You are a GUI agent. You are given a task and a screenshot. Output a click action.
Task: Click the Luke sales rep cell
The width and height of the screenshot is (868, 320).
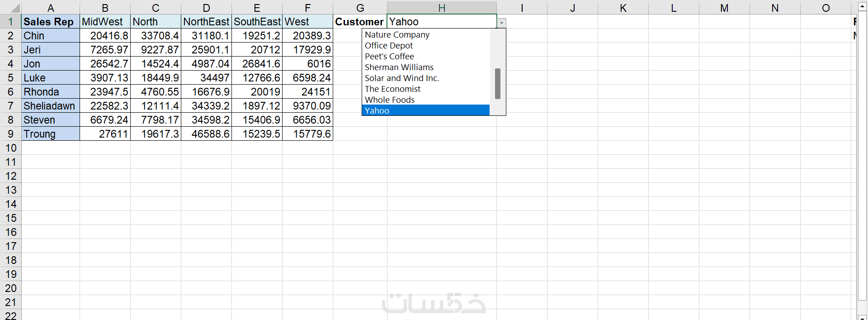coord(51,78)
